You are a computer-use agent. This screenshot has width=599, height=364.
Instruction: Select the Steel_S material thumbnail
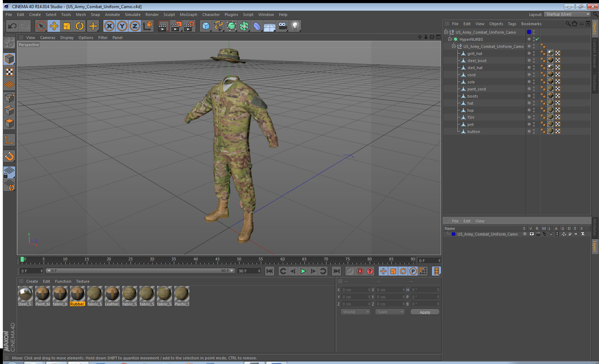tap(25, 294)
